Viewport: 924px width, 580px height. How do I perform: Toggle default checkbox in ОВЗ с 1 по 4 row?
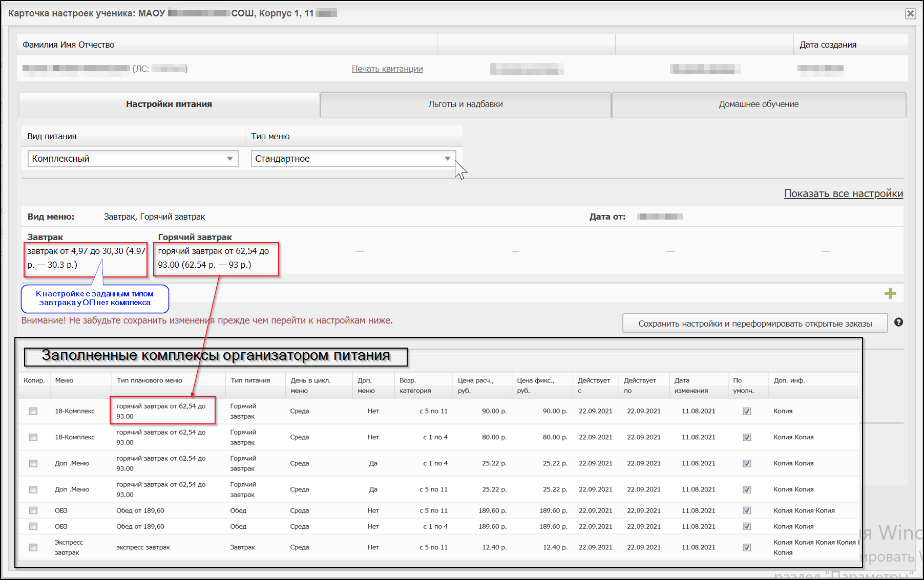747,526
